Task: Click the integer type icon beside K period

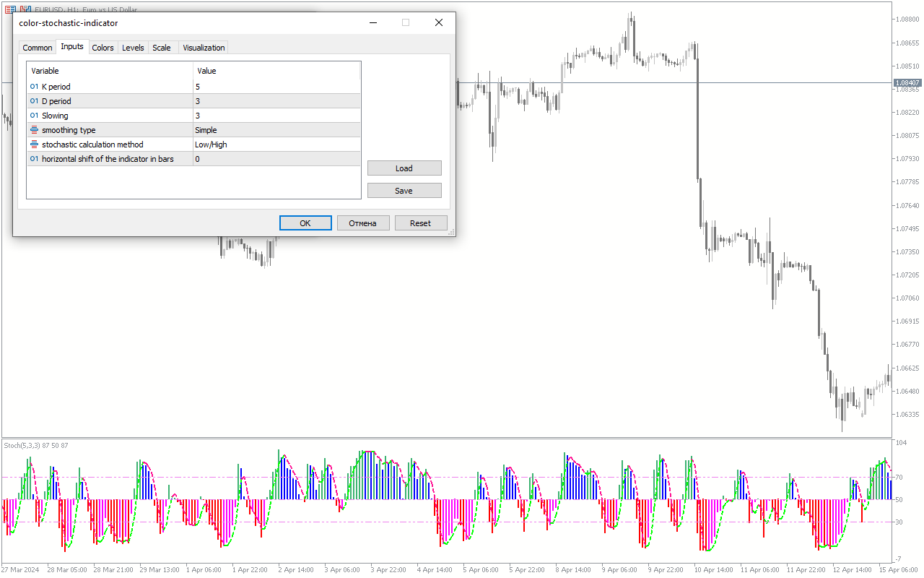Action: pos(34,87)
